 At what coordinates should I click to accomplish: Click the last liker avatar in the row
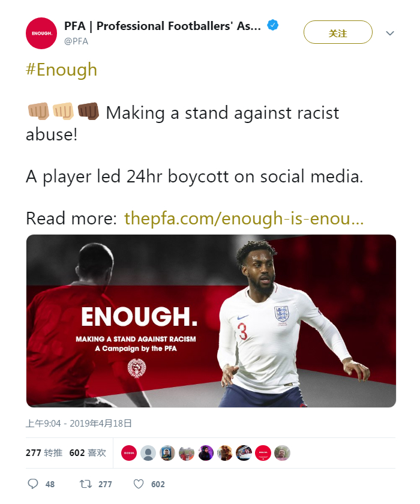(x=282, y=453)
